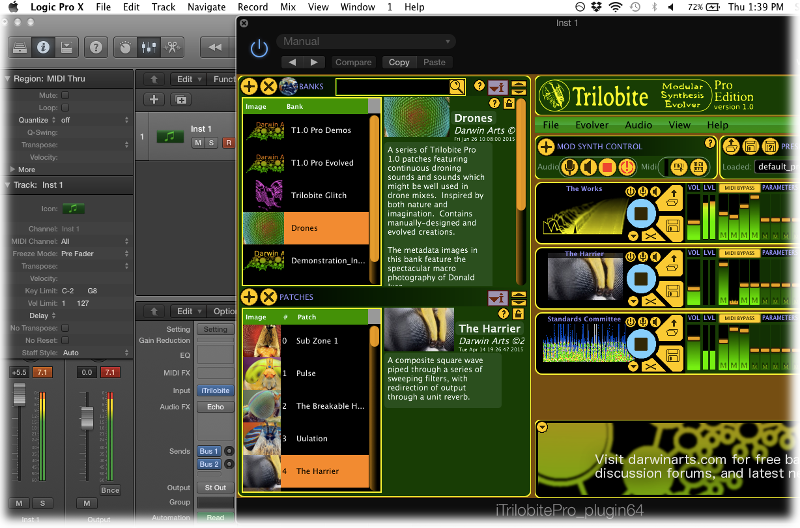This screenshot has width=800, height=528.
Task: Click the Echo Audio FX slot
Action: coord(215,407)
